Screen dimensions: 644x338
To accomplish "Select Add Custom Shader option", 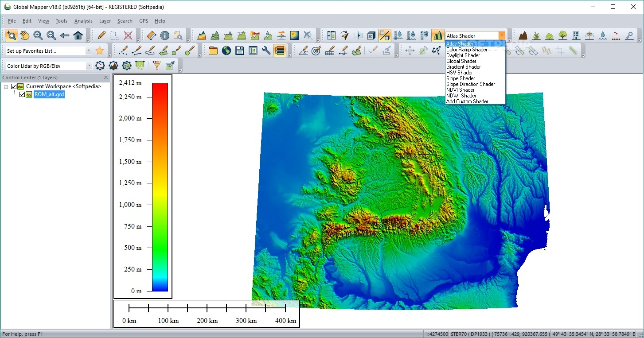I will [x=468, y=101].
